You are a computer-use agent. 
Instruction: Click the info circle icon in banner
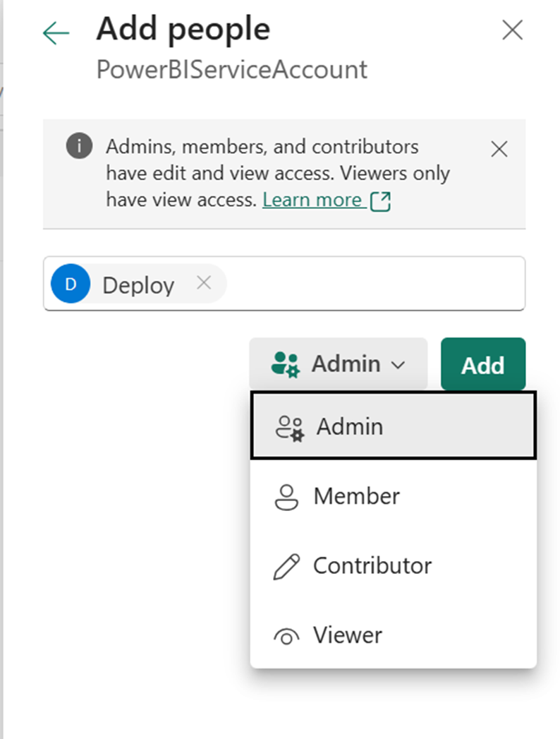point(79,147)
